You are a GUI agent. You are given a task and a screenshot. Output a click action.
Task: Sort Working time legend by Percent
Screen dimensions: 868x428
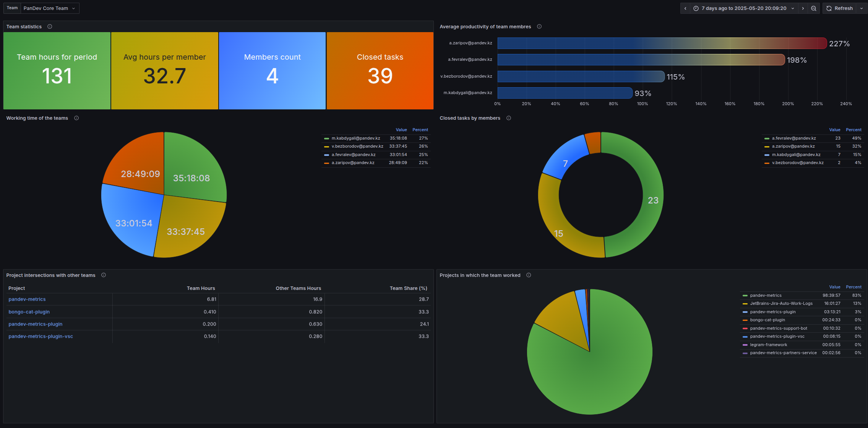tap(420, 130)
